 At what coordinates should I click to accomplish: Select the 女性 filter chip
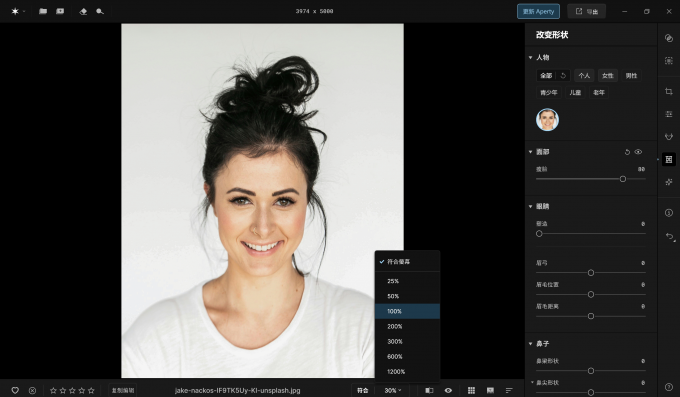click(608, 75)
